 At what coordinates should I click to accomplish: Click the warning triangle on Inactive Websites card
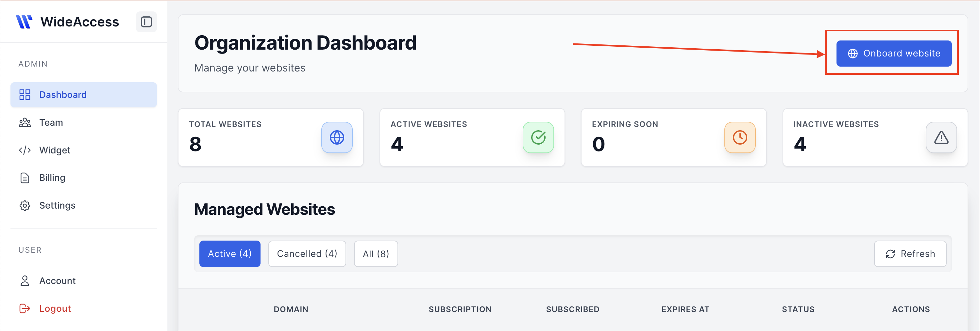(941, 137)
